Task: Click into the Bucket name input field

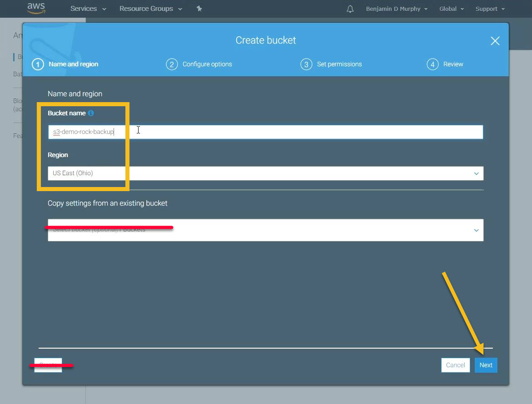Action: tap(265, 132)
